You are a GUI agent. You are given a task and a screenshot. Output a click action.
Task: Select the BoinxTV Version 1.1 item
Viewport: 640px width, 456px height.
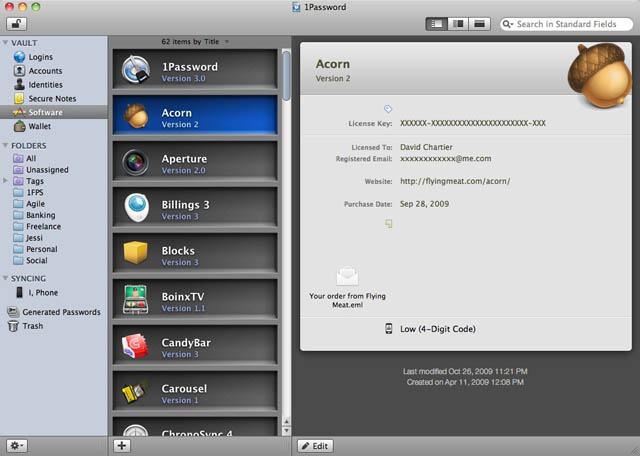(x=195, y=299)
